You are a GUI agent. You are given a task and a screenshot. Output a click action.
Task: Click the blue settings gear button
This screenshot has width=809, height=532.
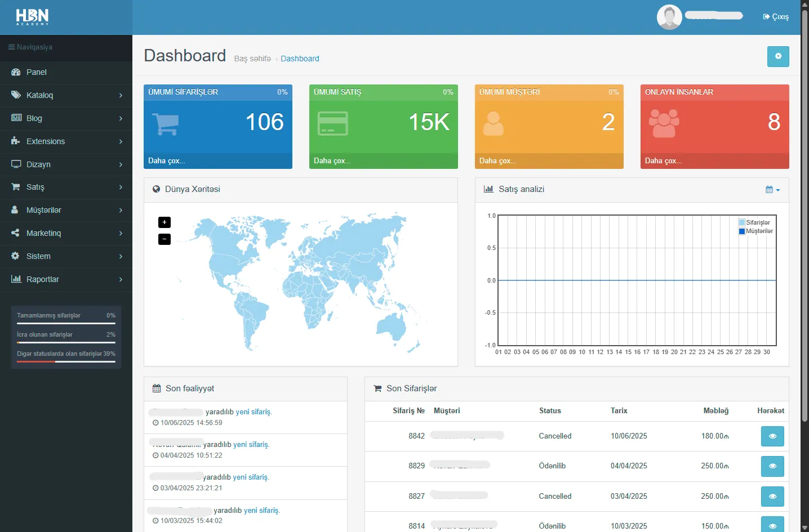(x=778, y=56)
